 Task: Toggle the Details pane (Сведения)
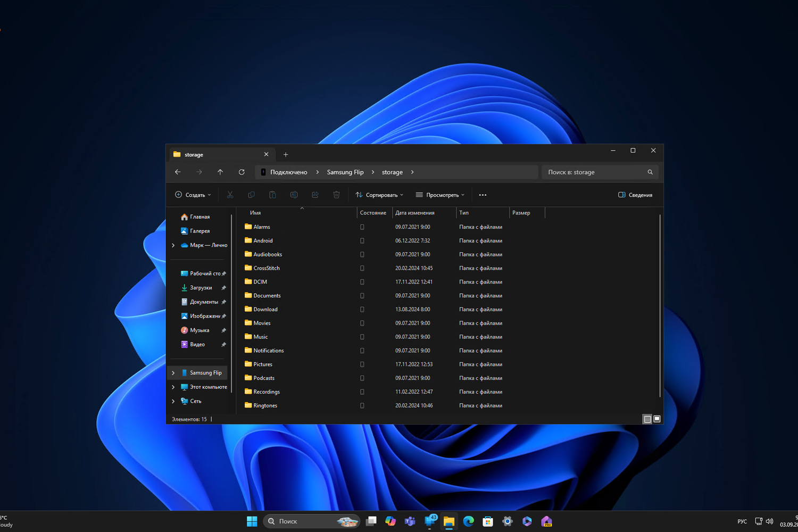tap(635, 195)
